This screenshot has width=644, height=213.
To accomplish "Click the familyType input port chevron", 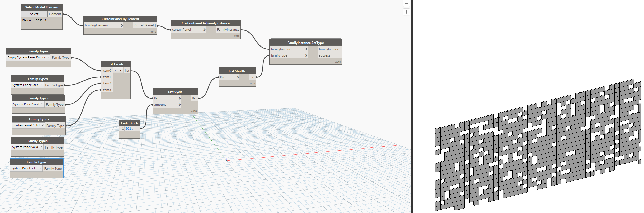I will 306,55.
